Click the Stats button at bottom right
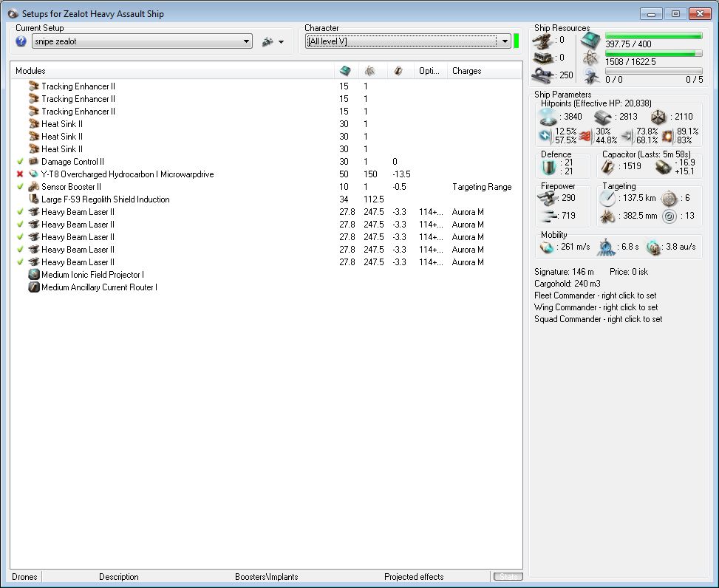This screenshot has height=588, width=719. coord(508,576)
